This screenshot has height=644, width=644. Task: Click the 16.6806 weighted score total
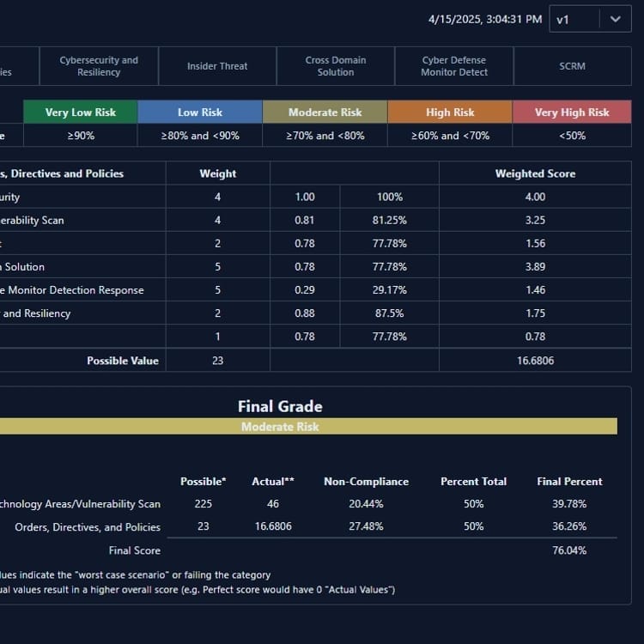pyautogui.click(x=535, y=361)
